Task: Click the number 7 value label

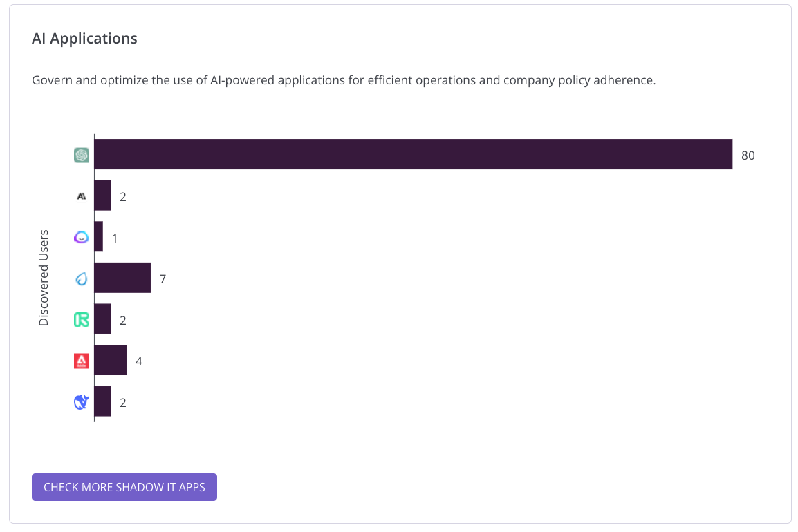Action: tap(163, 279)
